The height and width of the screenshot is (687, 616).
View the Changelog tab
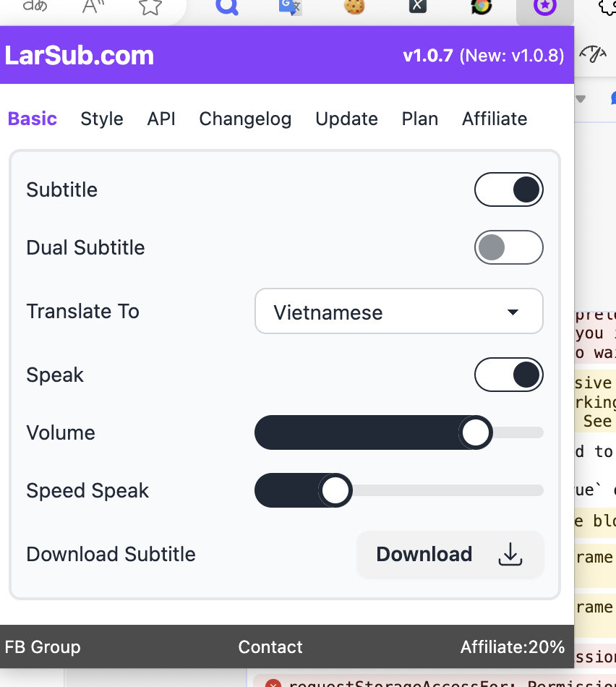click(245, 119)
